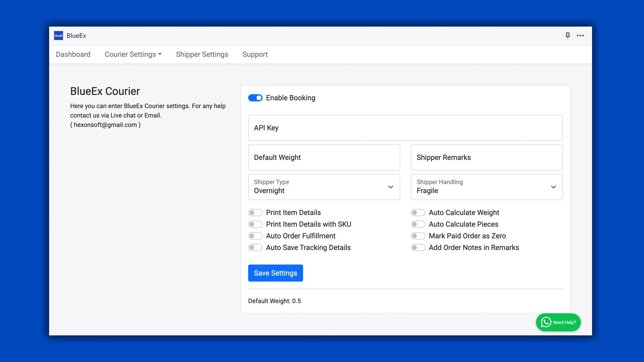Go to the Dashboard tab
Viewport: 644px width, 362px height.
tap(73, 54)
